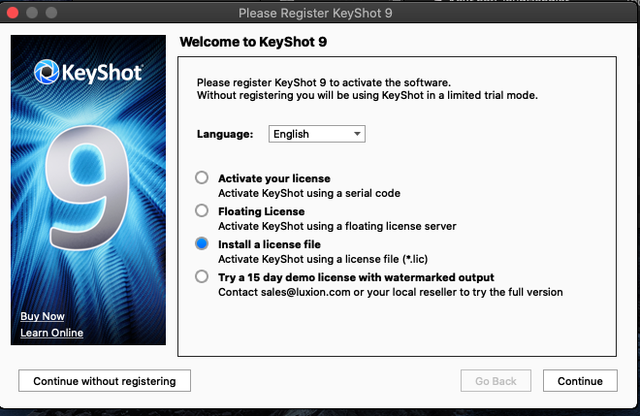
Task: Click the KeyShot logo icon
Action: (x=47, y=72)
